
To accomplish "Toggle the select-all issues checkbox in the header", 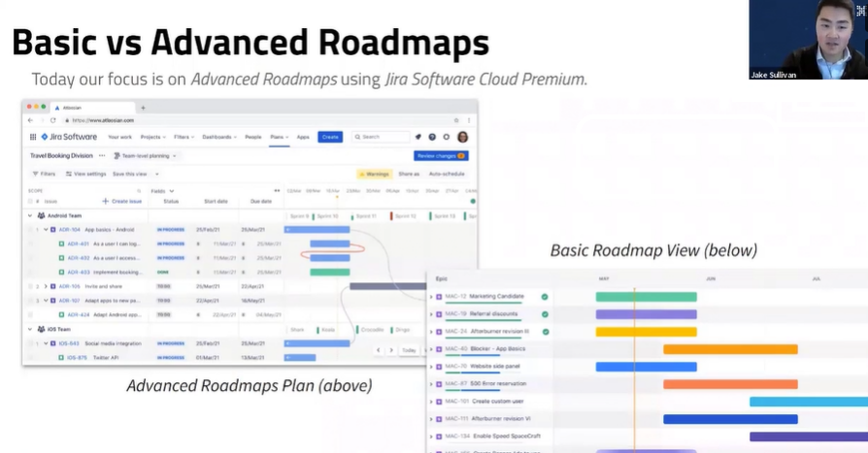I will [30, 202].
